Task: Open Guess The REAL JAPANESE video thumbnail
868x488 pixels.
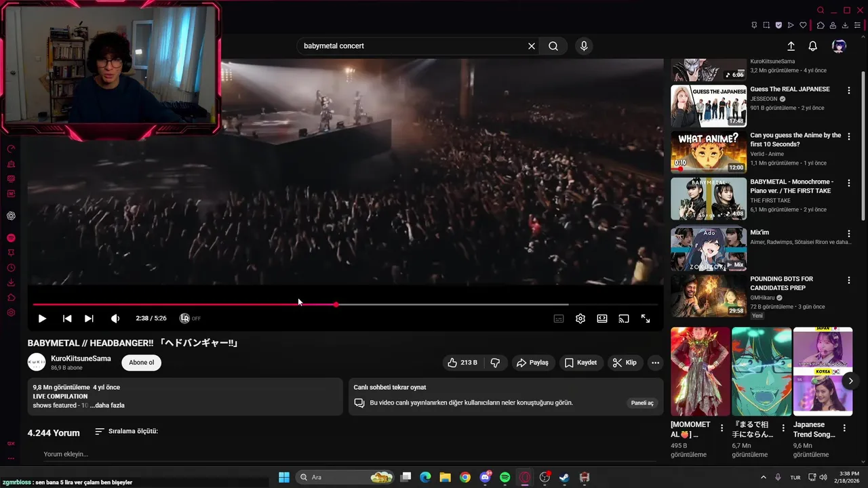Action: click(709, 106)
